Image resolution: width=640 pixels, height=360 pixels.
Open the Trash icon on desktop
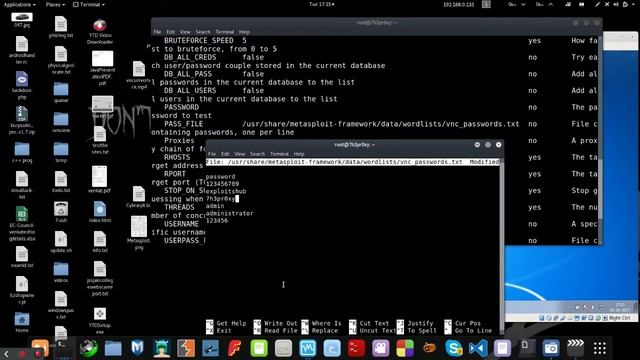click(x=61, y=212)
